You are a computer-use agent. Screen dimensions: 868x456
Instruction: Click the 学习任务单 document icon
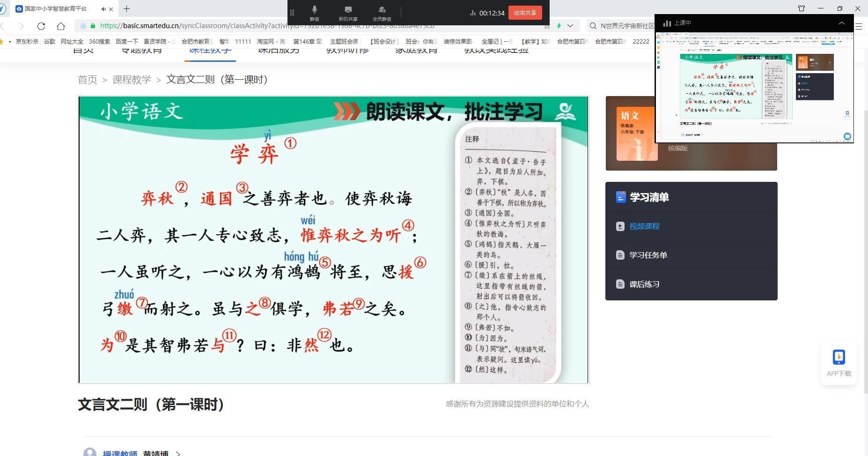click(x=620, y=255)
